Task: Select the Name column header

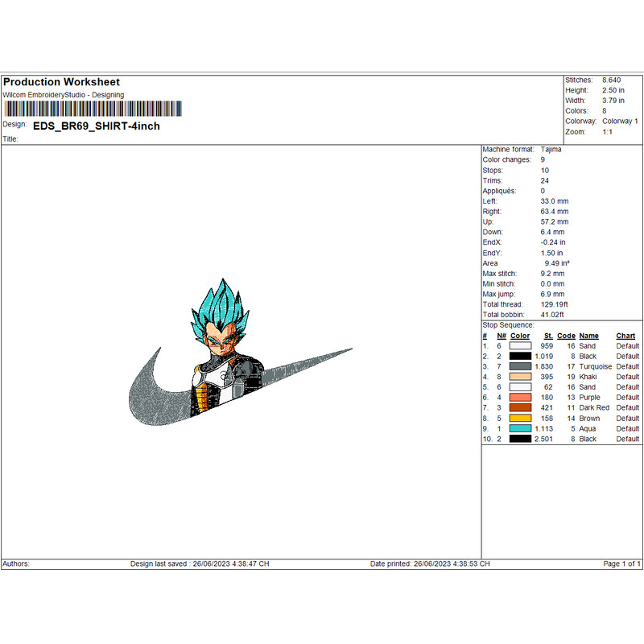Action: [588, 336]
